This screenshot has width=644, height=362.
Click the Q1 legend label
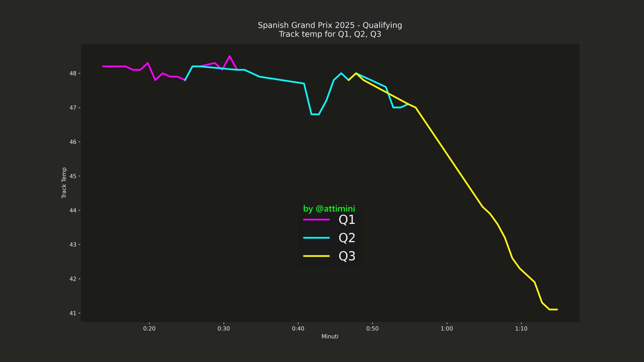point(347,220)
